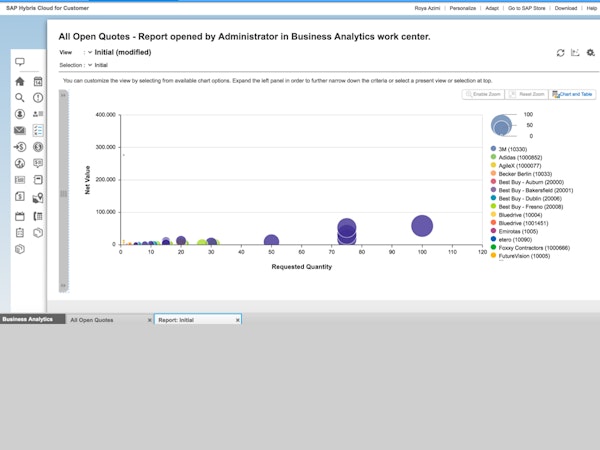Toggle Enable Zoom on the chart
The image size is (600, 450).
(482, 94)
